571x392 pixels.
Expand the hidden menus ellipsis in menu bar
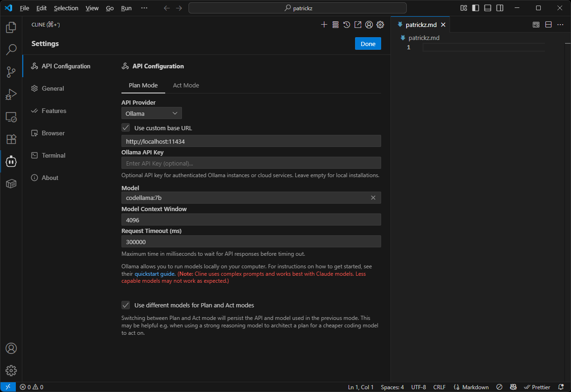[144, 8]
